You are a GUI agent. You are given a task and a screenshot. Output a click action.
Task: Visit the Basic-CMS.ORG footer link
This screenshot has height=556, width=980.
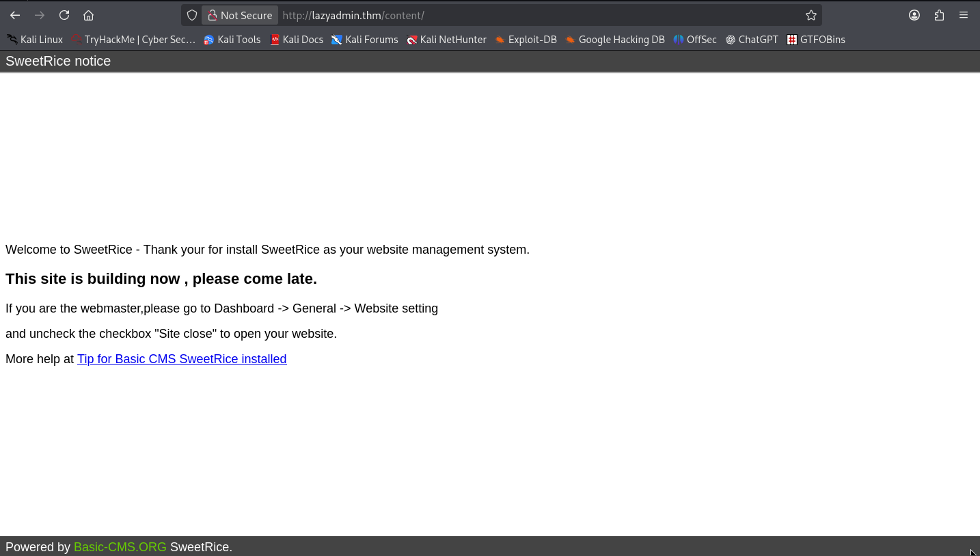click(x=120, y=547)
